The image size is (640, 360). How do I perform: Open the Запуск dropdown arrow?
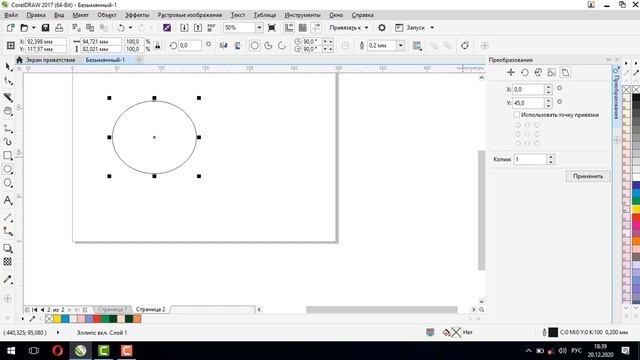432,28
